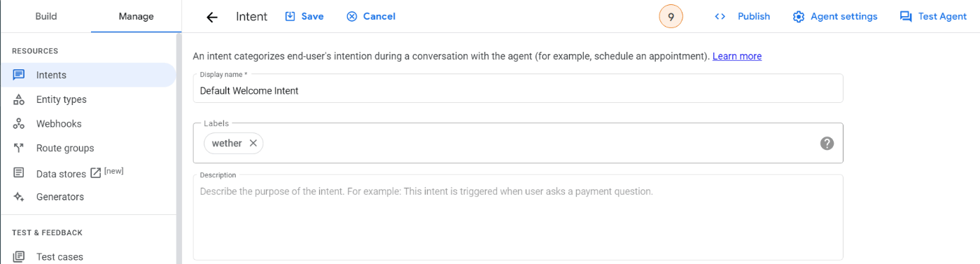This screenshot has height=264, width=980.
Task: Open the Intents sidebar item
Action: [87, 75]
